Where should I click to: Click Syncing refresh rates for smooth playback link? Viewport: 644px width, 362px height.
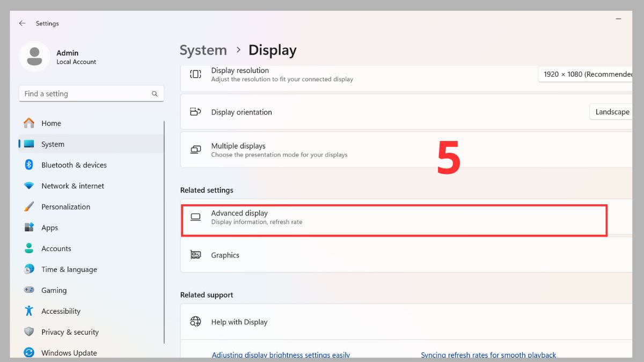click(488, 355)
